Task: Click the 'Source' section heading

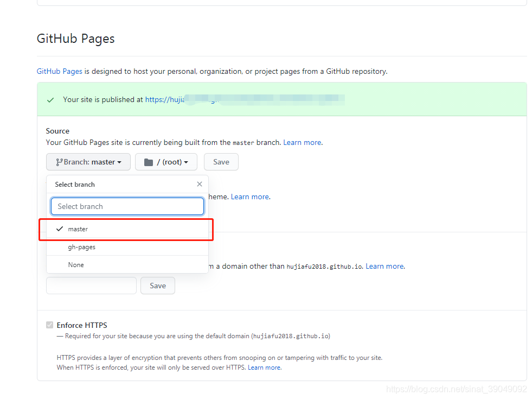Action: (x=57, y=131)
